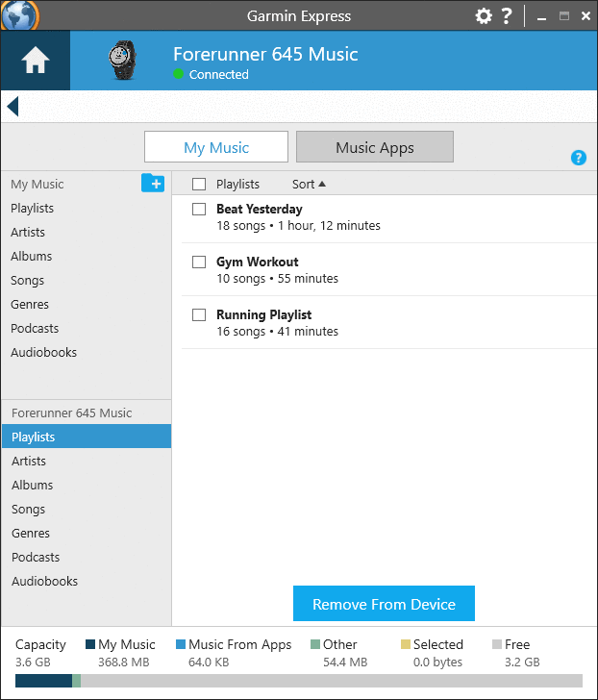
Task: Check the Gym Workout playlist
Action: pos(199,262)
